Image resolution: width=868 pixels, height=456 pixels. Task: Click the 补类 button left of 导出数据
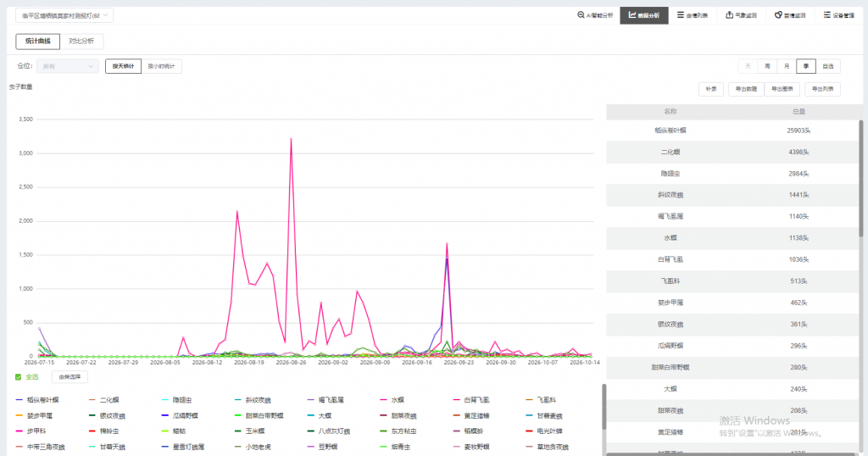click(711, 89)
